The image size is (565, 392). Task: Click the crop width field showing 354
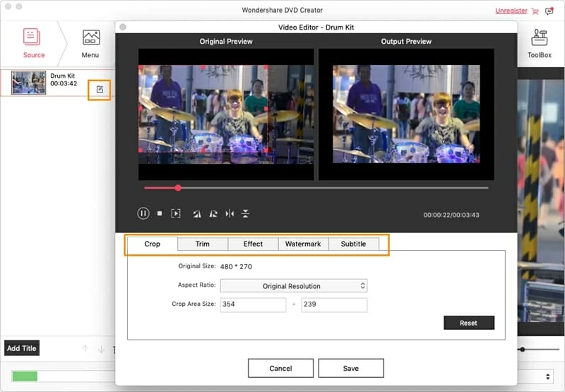pyautogui.click(x=253, y=305)
